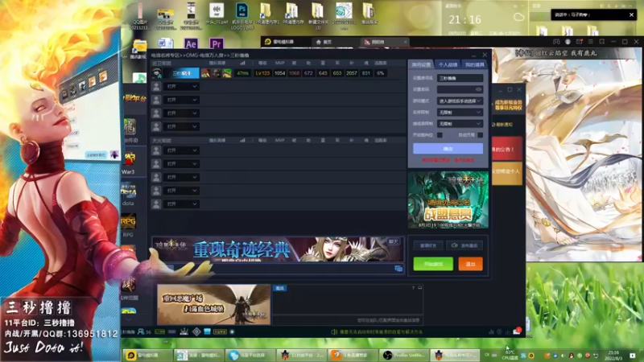Open the last empty slot dropdown in the top team
The width and height of the screenshot is (644, 362).
point(181,126)
